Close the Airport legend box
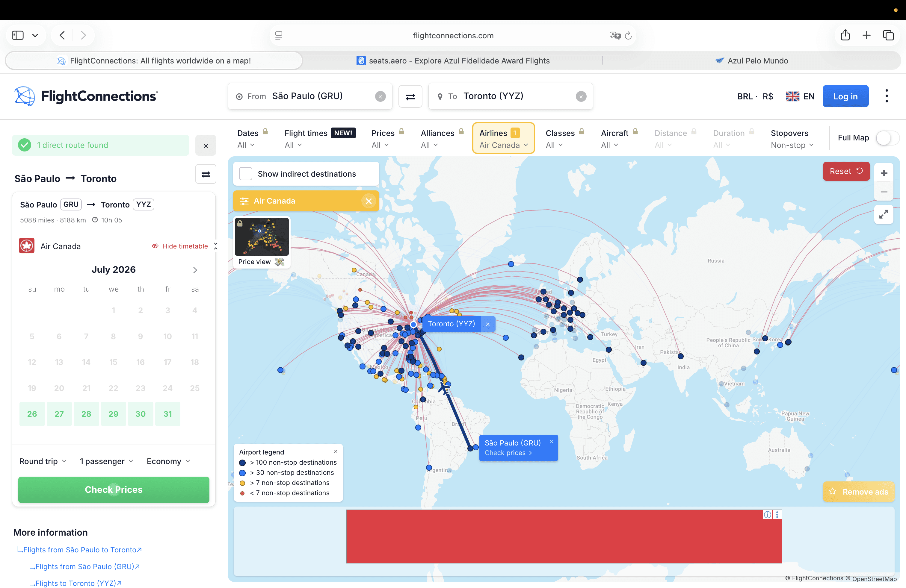The height and width of the screenshot is (588, 906). [x=335, y=451]
